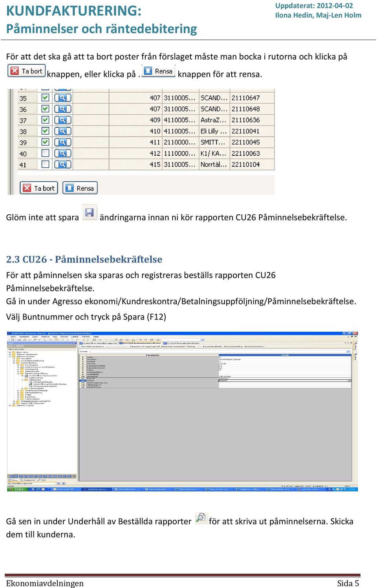Image resolution: width=377 pixels, height=588 pixels.
Task: Open the Arkiv menu in Agresso
Action: [13, 337]
